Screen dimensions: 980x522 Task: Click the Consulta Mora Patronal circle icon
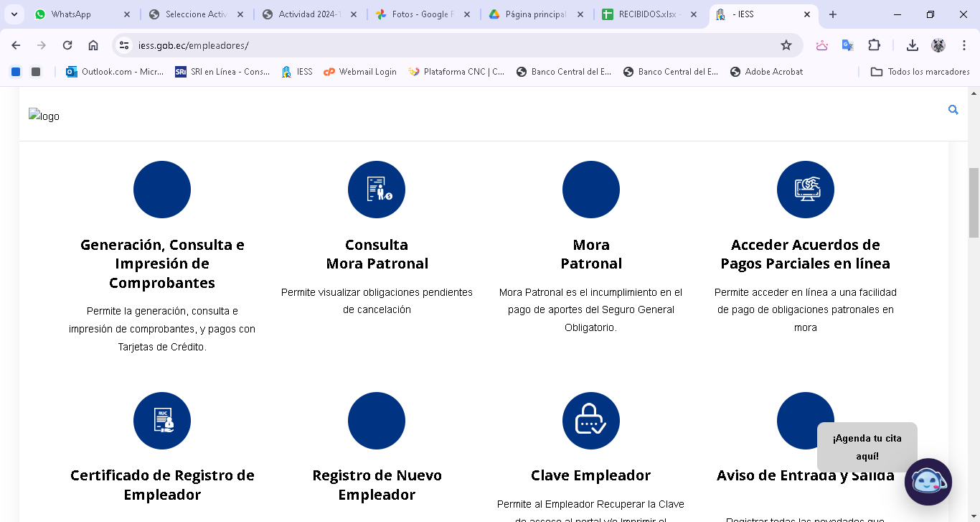point(377,190)
